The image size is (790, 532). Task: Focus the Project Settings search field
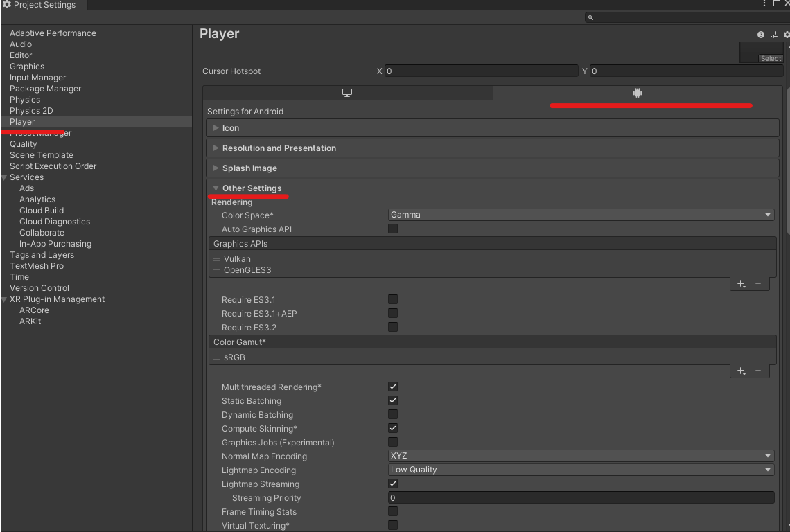click(x=687, y=17)
